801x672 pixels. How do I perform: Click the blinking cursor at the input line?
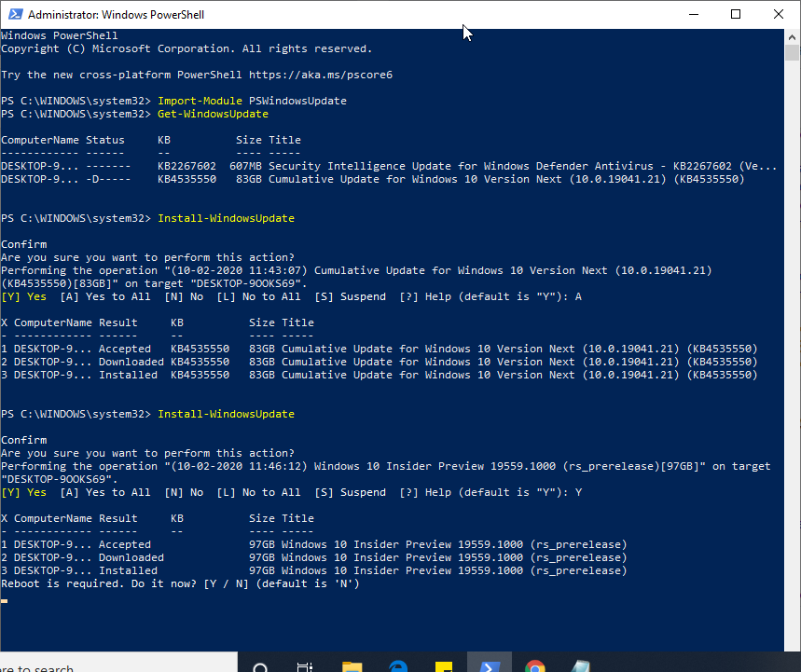(x=4, y=601)
